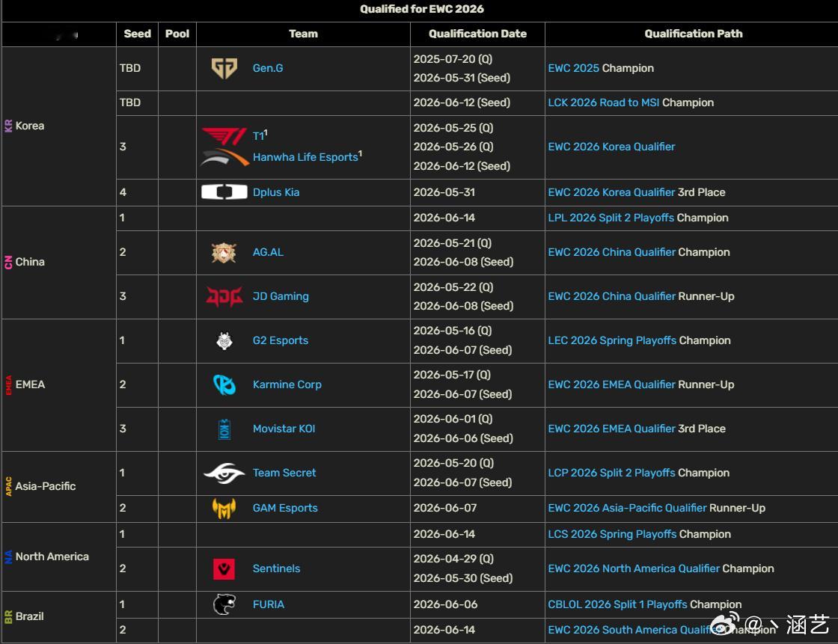
Task: Click the date 2026-05-31 in Dplus Kia row
Action: point(444,192)
